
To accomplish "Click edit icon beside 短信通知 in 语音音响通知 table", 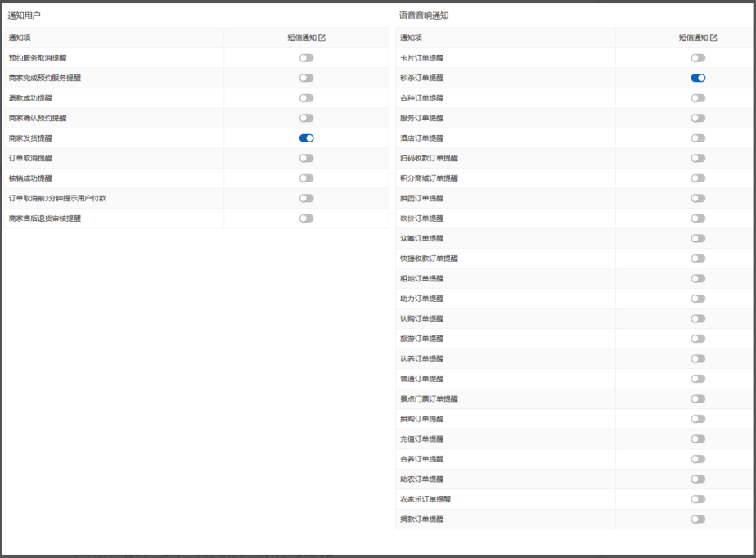I will point(713,38).
